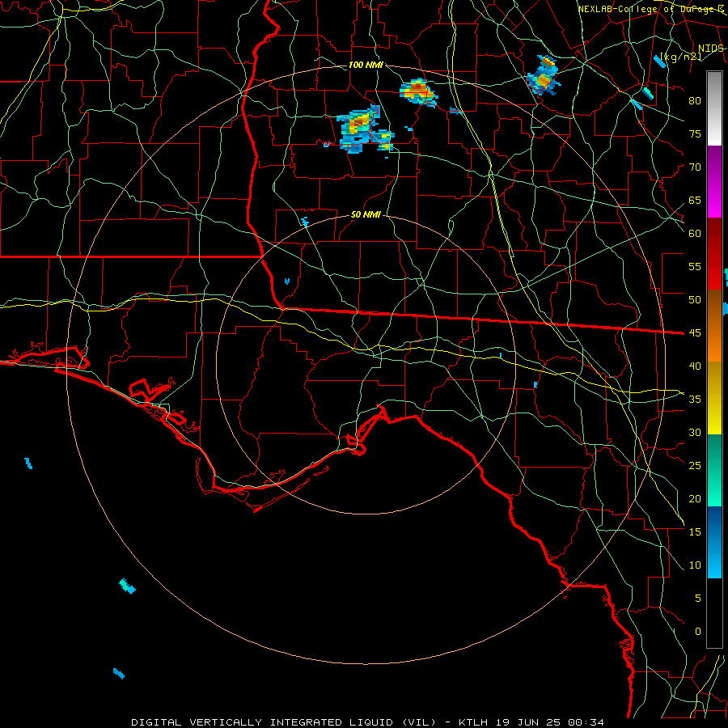Click the legend value 30
Screen dimensions: 728x728
[695, 433]
